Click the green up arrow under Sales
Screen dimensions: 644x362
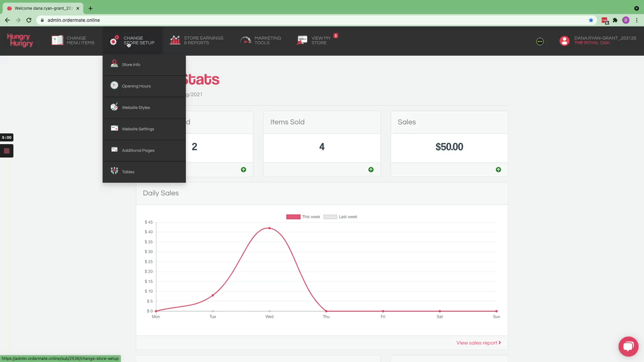coord(498,169)
